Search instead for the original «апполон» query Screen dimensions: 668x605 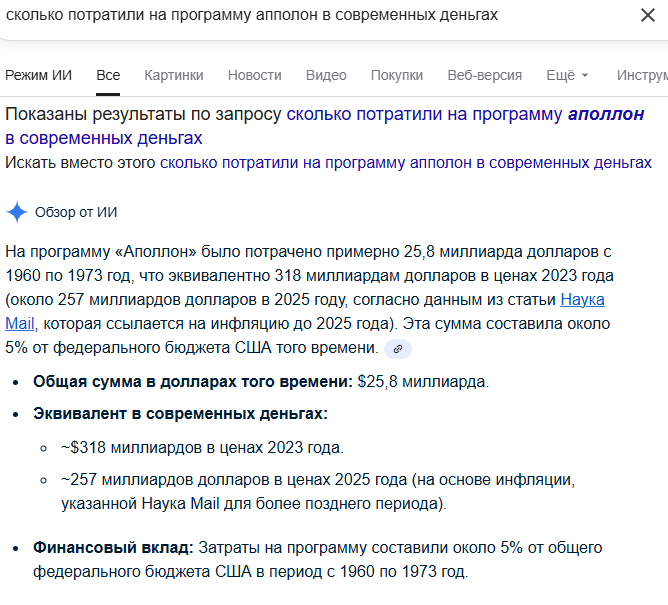coord(405,162)
